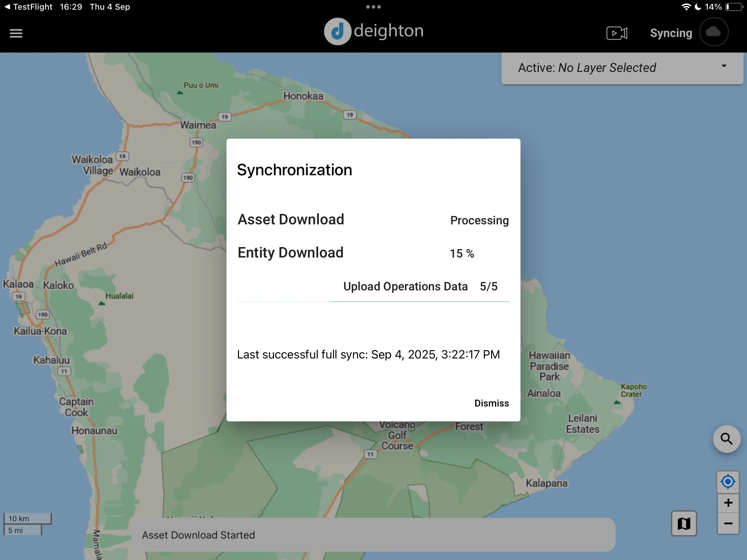The height and width of the screenshot is (560, 747).
Task: Open the map search magnifier
Action: click(x=727, y=439)
